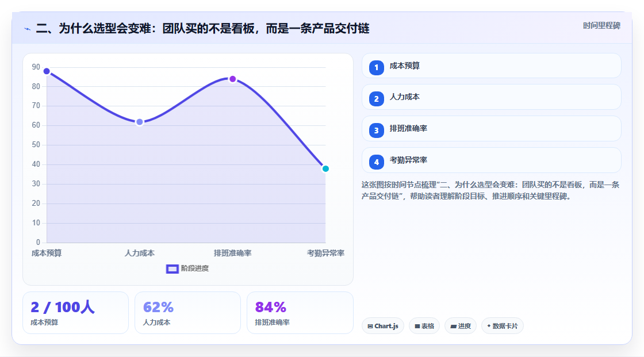The width and height of the screenshot is (644, 357).
Task: Open the 考勤异常率 milestone row
Action: 491,160
